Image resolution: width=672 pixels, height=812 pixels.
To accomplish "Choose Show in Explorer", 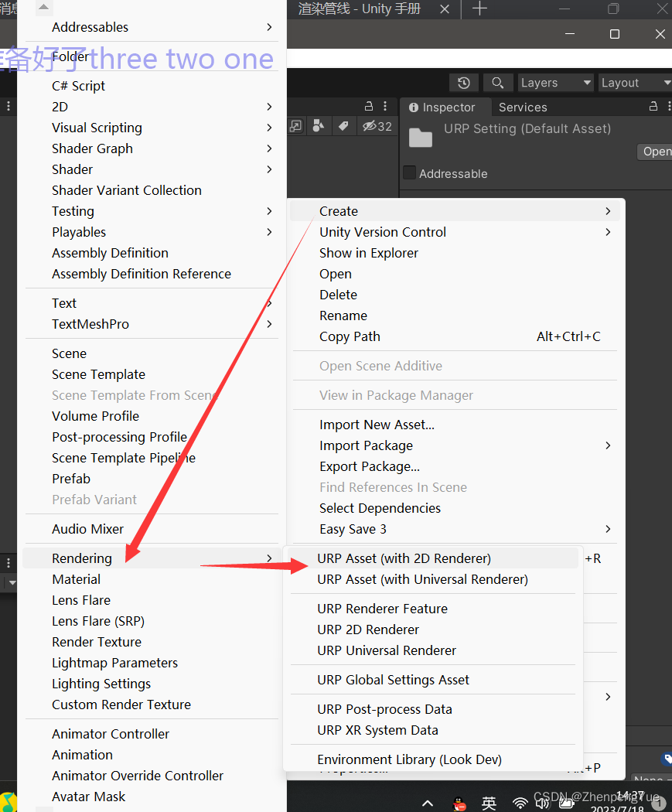I will (455, 253).
